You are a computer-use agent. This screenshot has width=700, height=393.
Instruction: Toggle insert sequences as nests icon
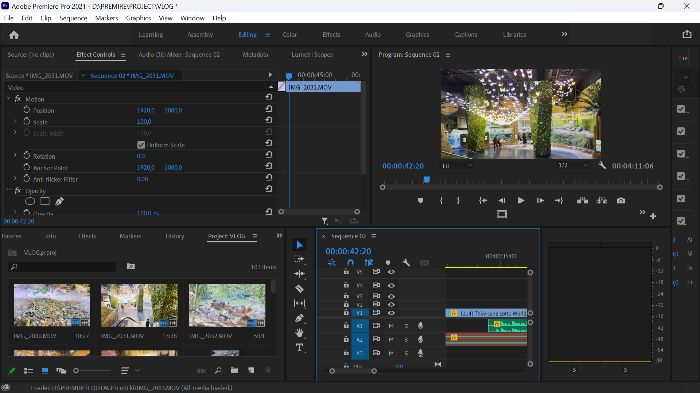[x=332, y=263]
